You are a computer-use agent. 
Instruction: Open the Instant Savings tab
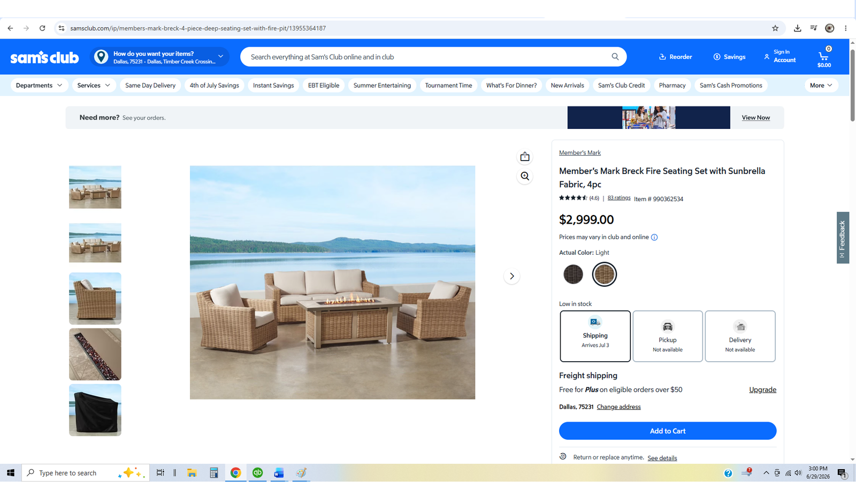coord(273,86)
